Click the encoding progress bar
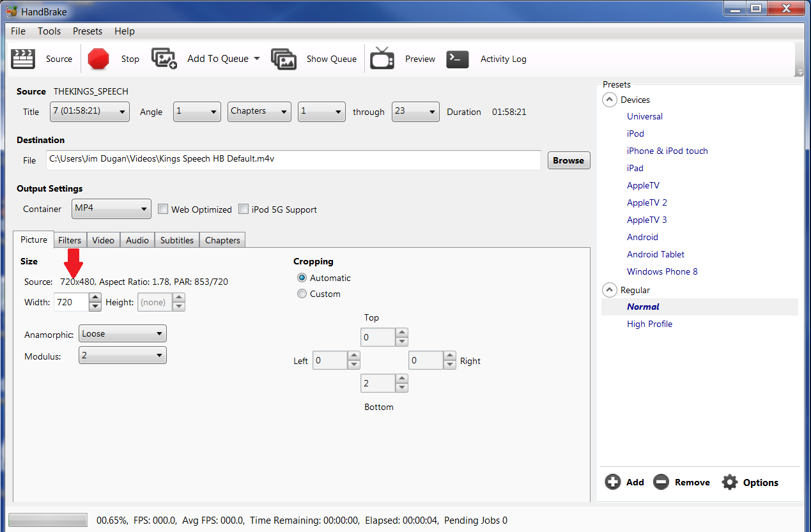This screenshot has height=532, width=811. [x=48, y=520]
